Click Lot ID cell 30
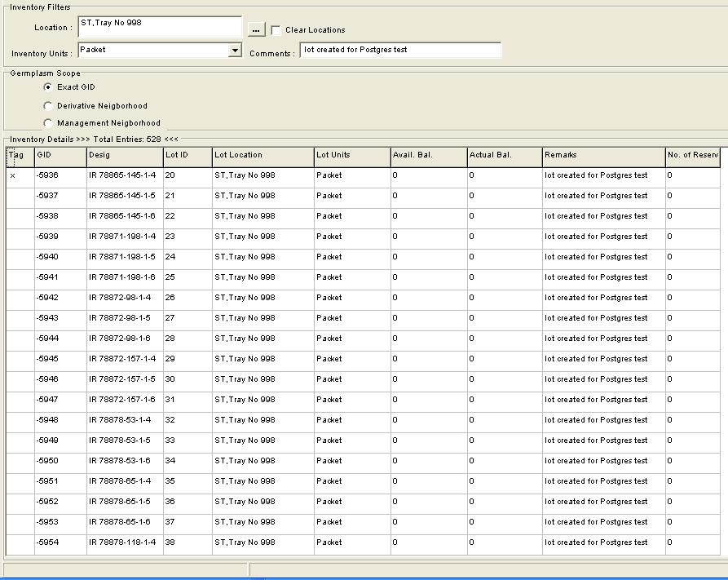 pos(188,382)
